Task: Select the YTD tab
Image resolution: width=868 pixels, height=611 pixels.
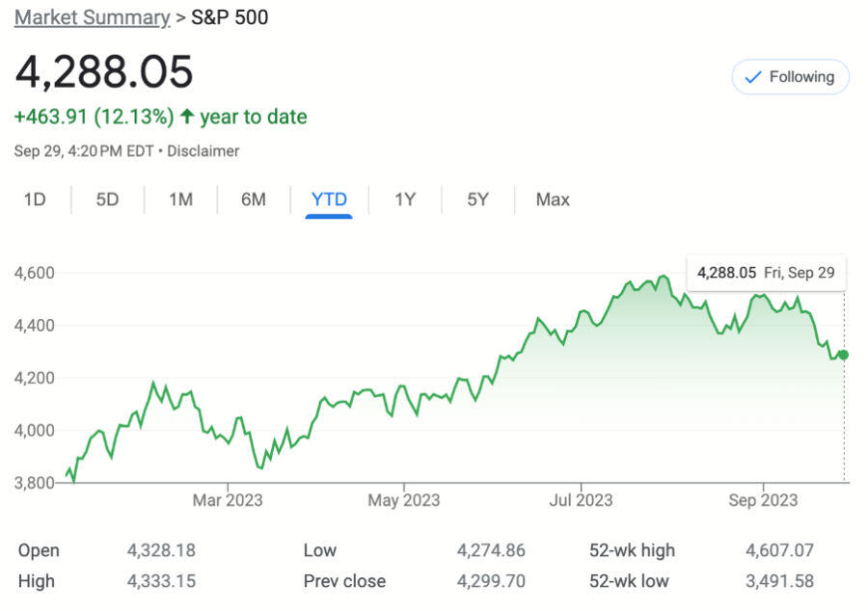Action: (x=329, y=199)
